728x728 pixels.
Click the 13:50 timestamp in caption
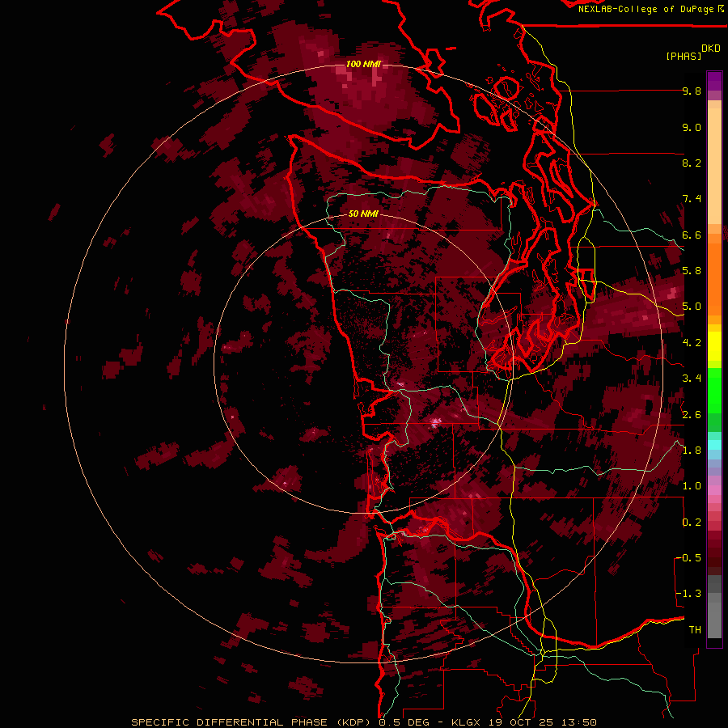click(578, 722)
